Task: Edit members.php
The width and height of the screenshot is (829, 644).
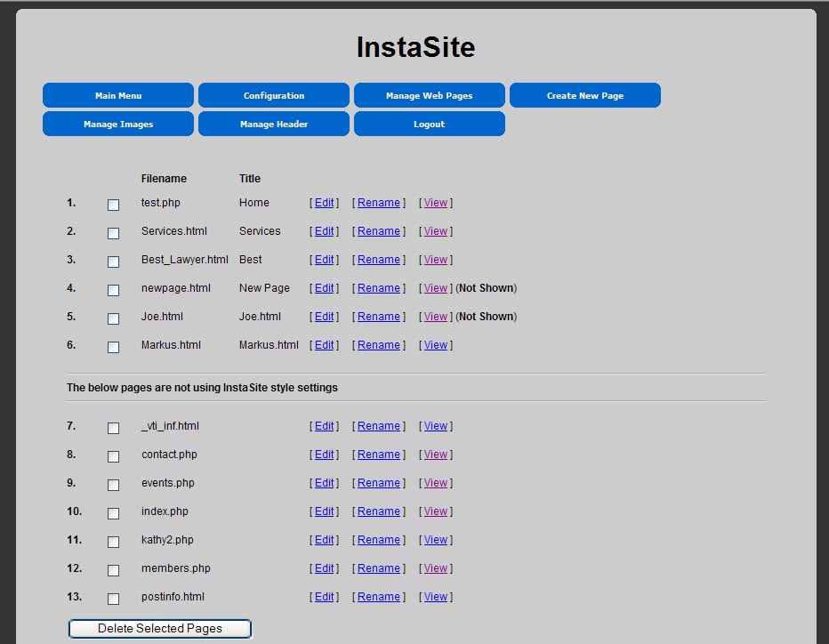Action: pyautogui.click(x=324, y=569)
